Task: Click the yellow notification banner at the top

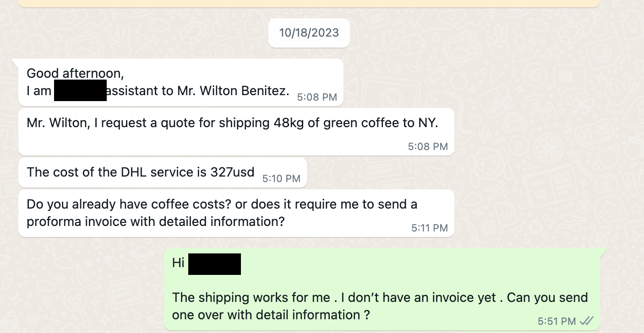Action: tap(309, 3)
